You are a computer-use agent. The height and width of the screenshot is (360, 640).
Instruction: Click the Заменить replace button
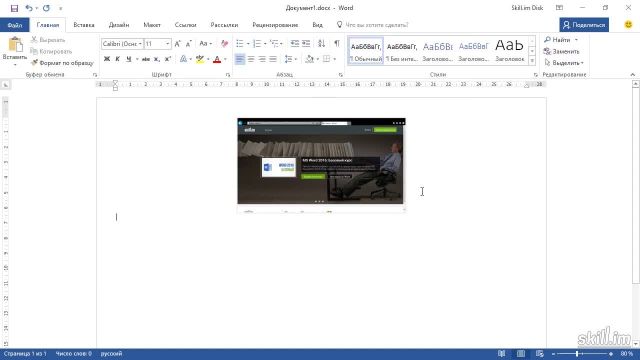(562, 51)
